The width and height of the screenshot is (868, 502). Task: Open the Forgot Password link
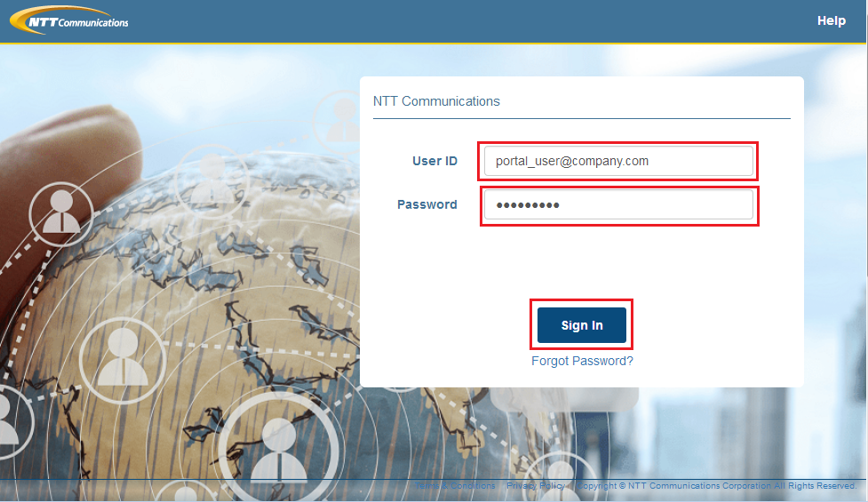pos(582,361)
